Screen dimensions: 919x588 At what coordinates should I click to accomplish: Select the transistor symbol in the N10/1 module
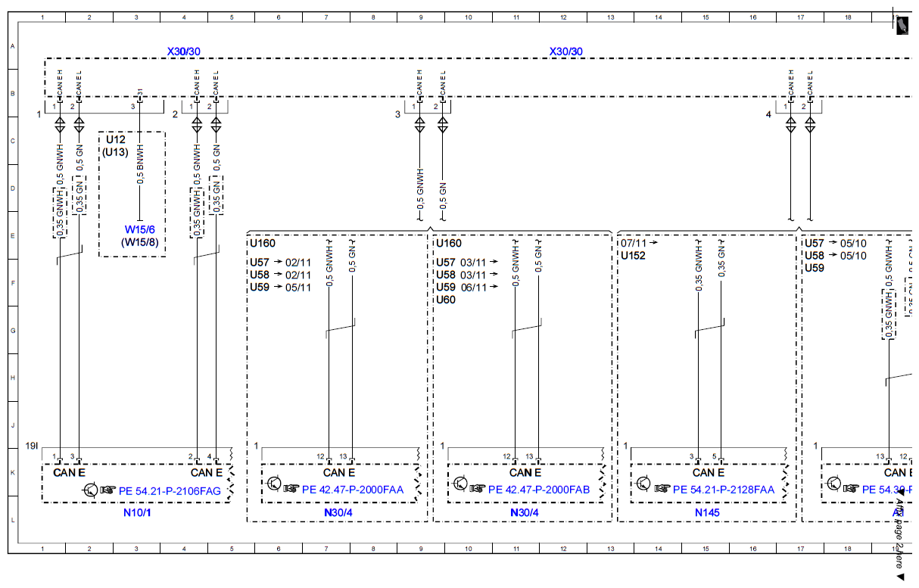pos(91,490)
